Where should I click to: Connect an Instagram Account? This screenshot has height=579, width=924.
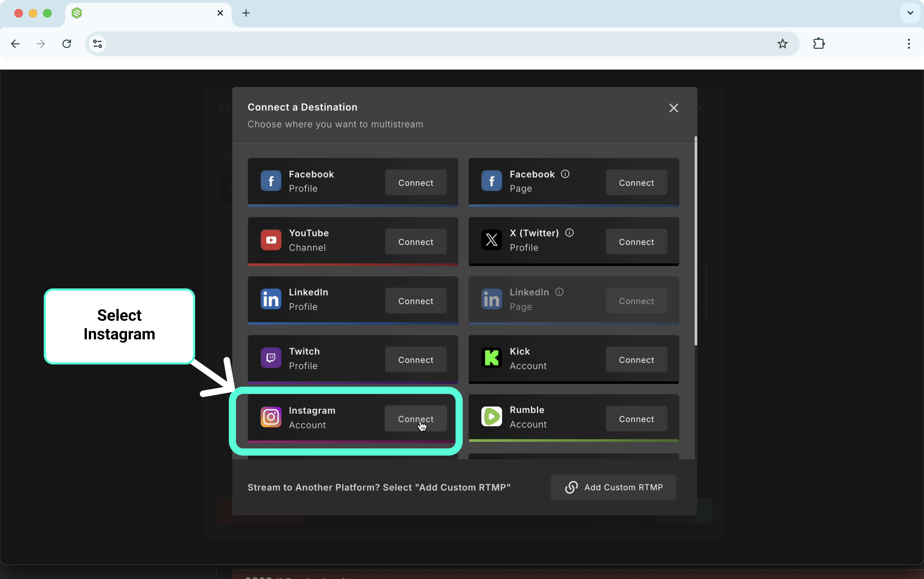pos(416,419)
